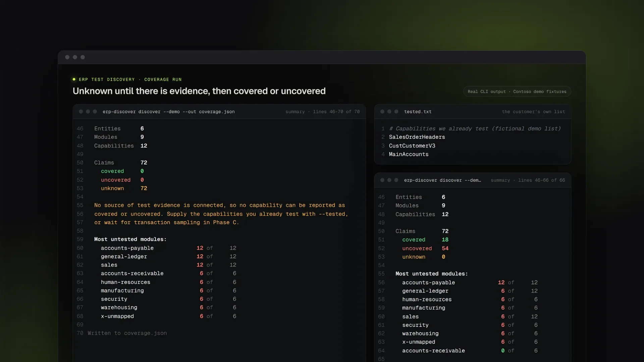Click 'accounts-payable' row showing 12 of 12 on line 60
The width and height of the screenshot is (644, 362).
169,248
